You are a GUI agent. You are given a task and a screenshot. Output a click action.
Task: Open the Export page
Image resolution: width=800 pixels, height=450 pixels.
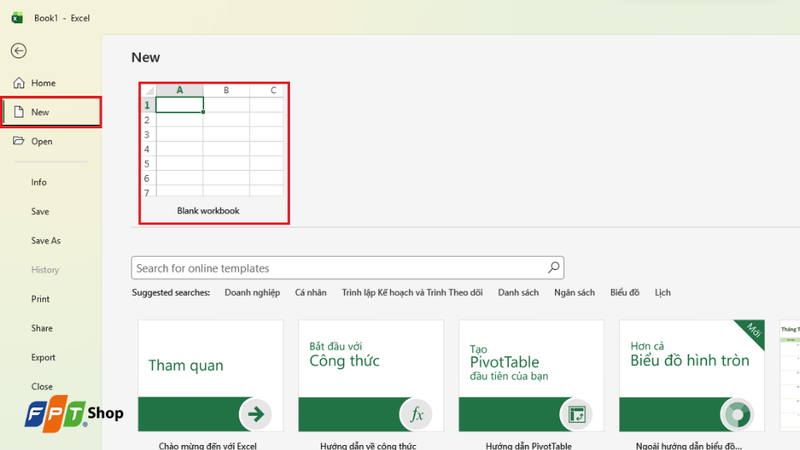[x=43, y=357]
